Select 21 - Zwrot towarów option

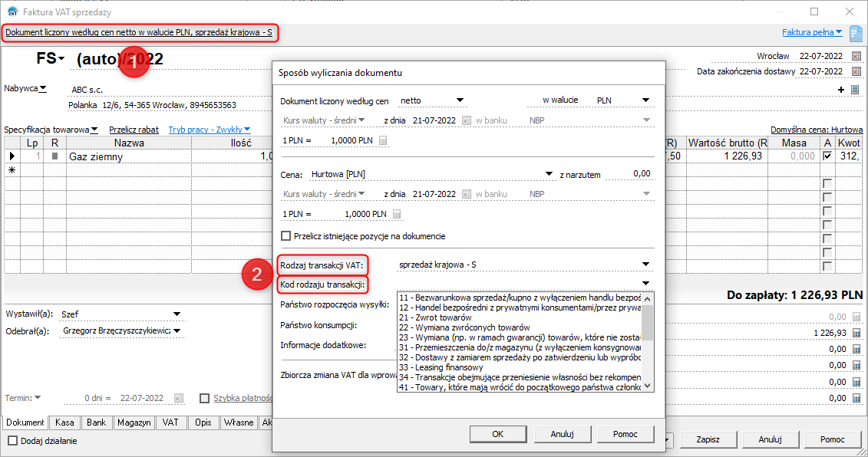coord(520,317)
